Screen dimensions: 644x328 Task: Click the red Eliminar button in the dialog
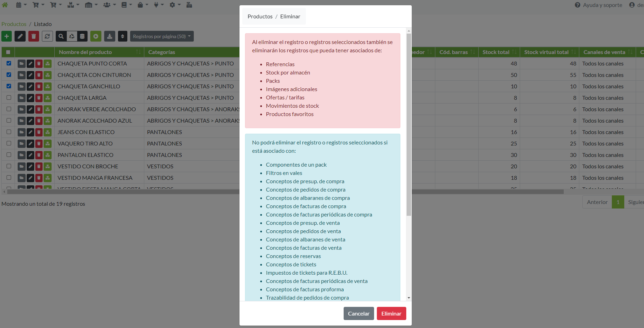coord(391,313)
